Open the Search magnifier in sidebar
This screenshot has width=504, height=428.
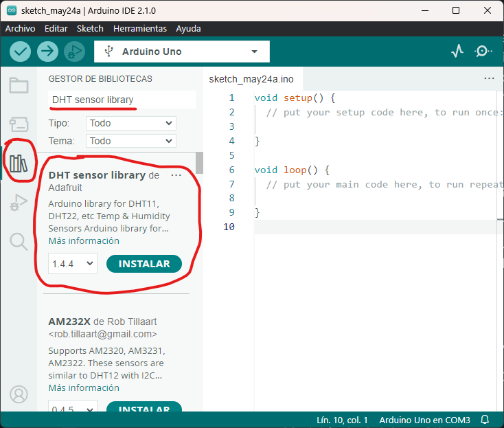click(x=19, y=241)
